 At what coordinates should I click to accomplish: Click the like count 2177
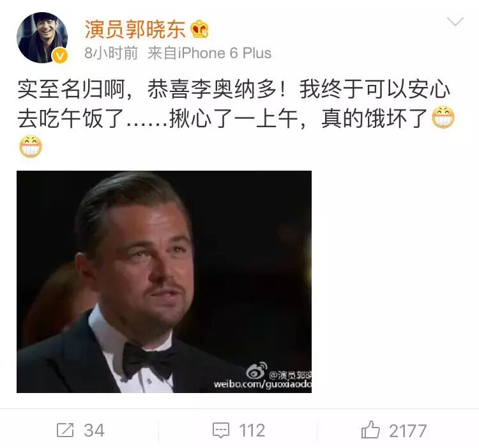pos(408,431)
